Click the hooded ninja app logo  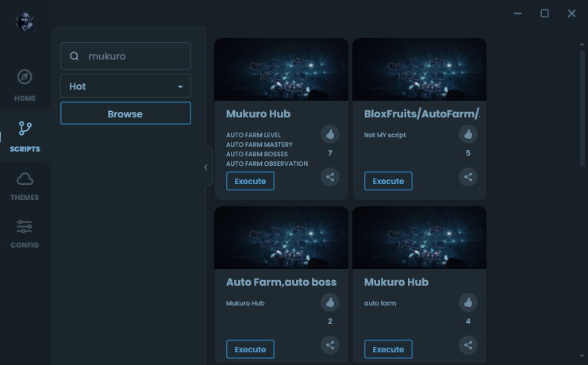[25, 21]
